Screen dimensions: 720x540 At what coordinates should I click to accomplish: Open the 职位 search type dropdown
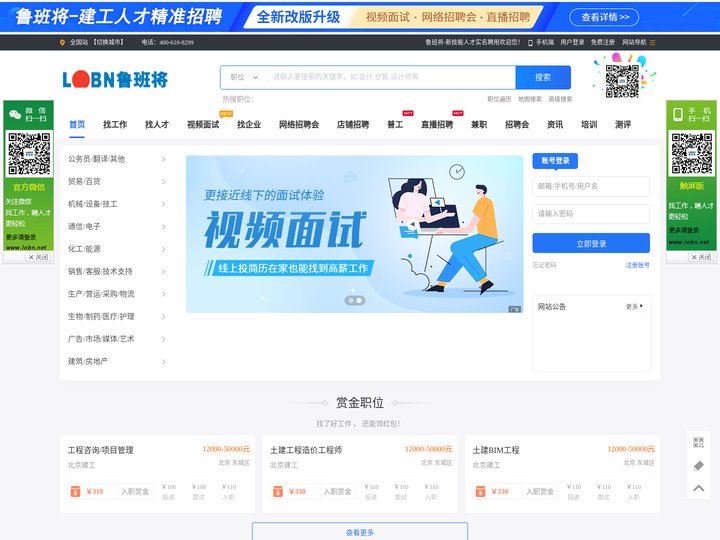244,77
